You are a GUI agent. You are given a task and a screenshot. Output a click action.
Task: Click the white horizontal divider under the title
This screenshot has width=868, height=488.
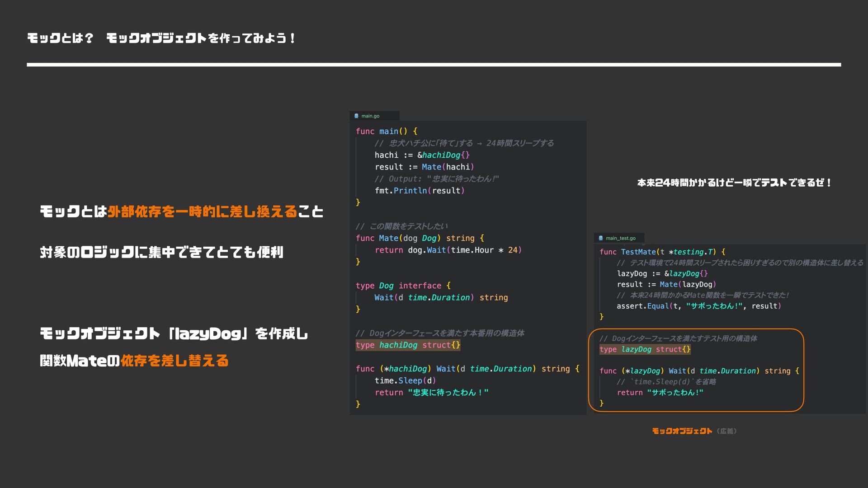click(x=434, y=65)
